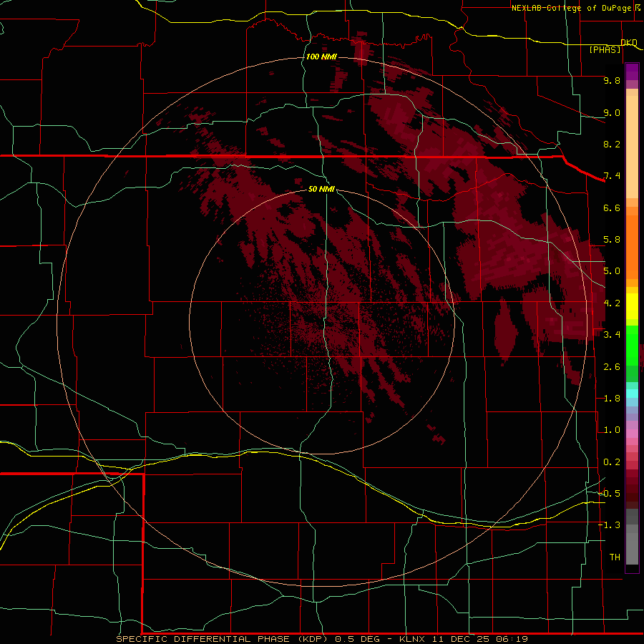The height and width of the screenshot is (644, 644).
Task: Click the NEXLAB-College of DuPage label
Action: click(572, 8)
